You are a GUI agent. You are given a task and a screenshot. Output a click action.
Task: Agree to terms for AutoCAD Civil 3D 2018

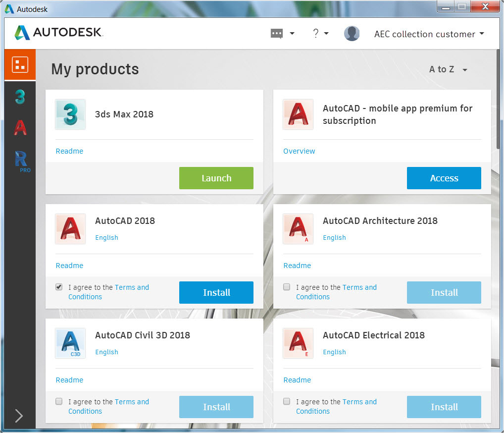59,401
